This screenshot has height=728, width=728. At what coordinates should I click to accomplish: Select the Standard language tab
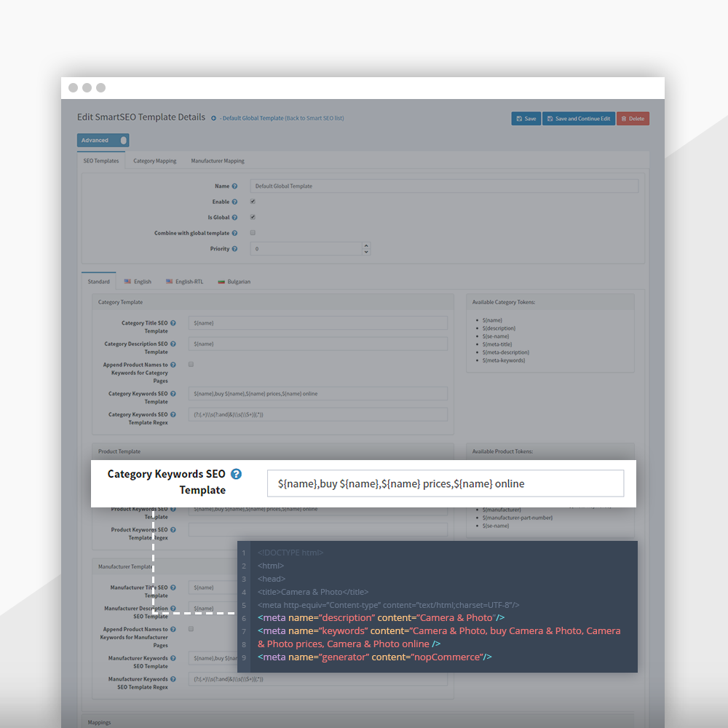[99, 282]
